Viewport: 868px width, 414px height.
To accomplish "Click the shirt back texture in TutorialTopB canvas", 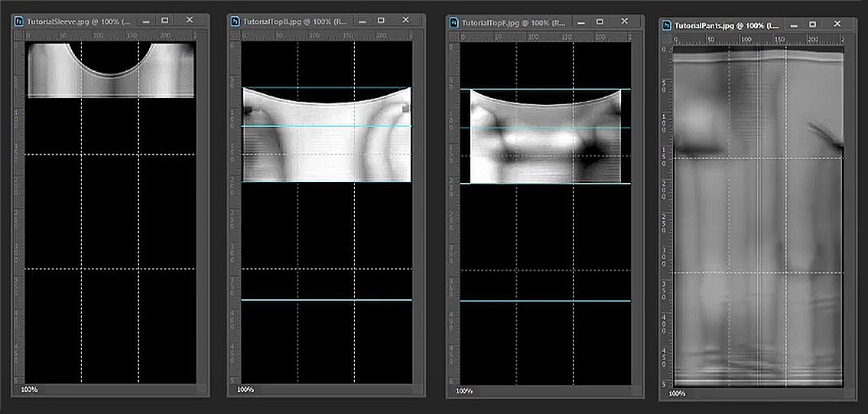I will [x=327, y=135].
